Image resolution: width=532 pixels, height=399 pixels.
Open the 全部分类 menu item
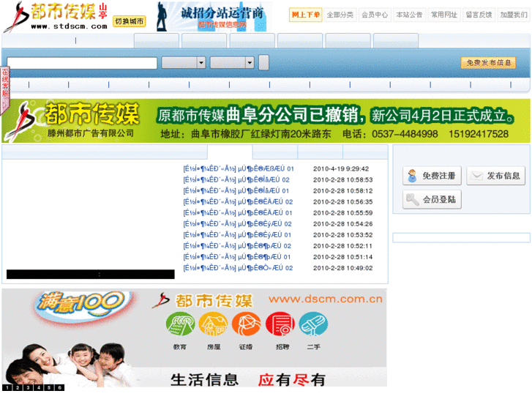pos(340,15)
